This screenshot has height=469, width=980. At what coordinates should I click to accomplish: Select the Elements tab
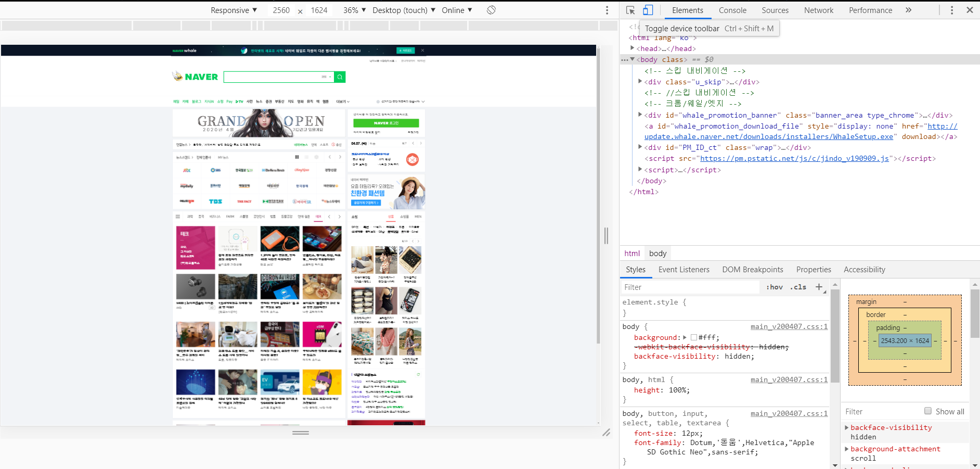click(687, 10)
